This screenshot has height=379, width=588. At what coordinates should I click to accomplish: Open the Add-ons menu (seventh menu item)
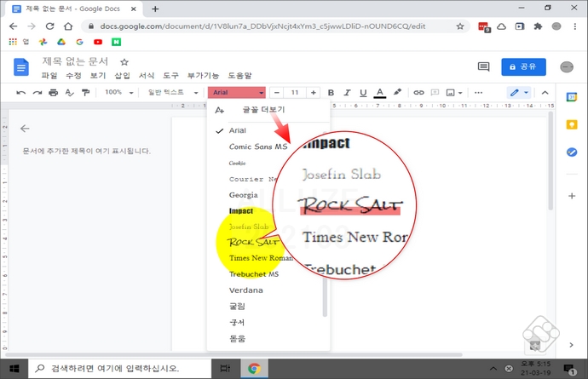point(203,75)
